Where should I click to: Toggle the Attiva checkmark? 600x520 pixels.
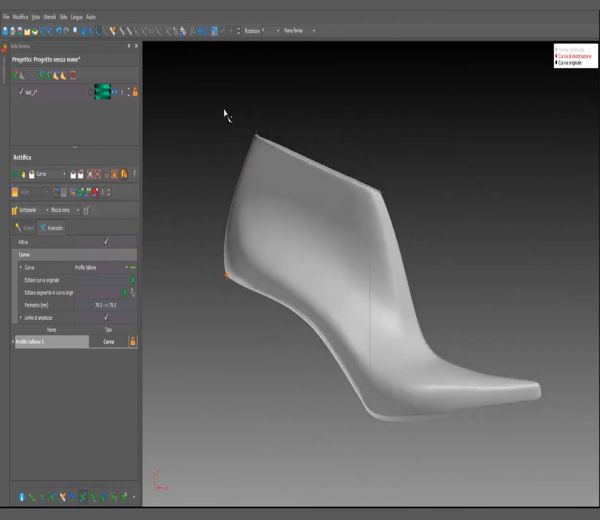tap(106, 242)
